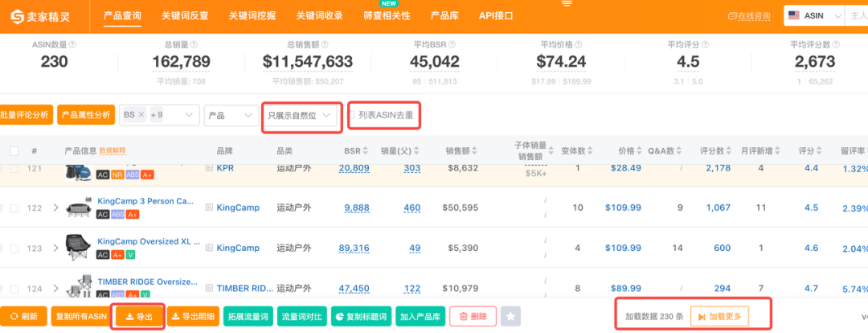Expand row 123 variations chevron
This screenshot has width=868, height=333.
pyautogui.click(x=55, y=249)
